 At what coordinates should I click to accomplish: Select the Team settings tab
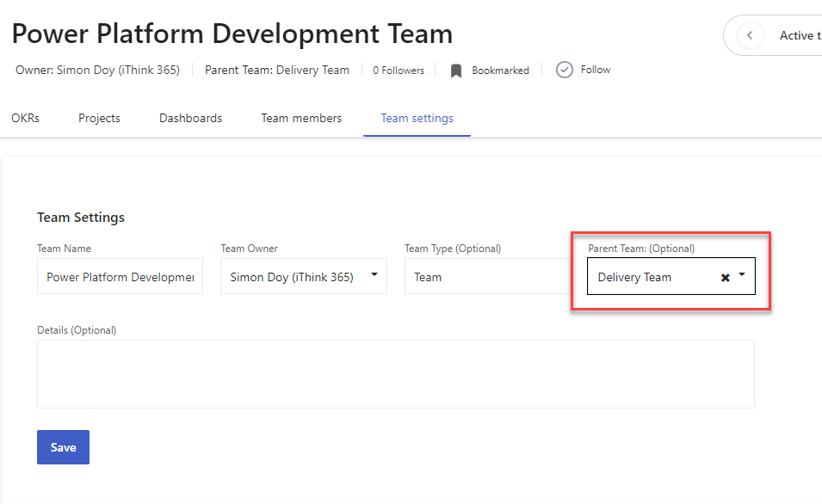coord(417,118)
